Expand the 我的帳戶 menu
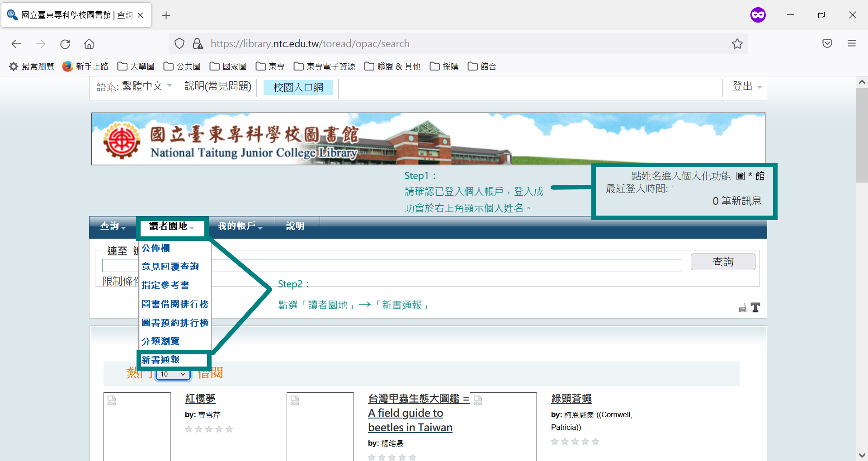Image resolution: width=868 pixels, height=461 pixels. [240, 226]
